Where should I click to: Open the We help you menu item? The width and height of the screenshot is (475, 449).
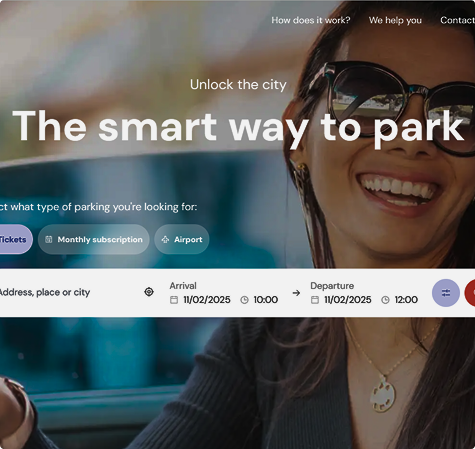(395, 20)
